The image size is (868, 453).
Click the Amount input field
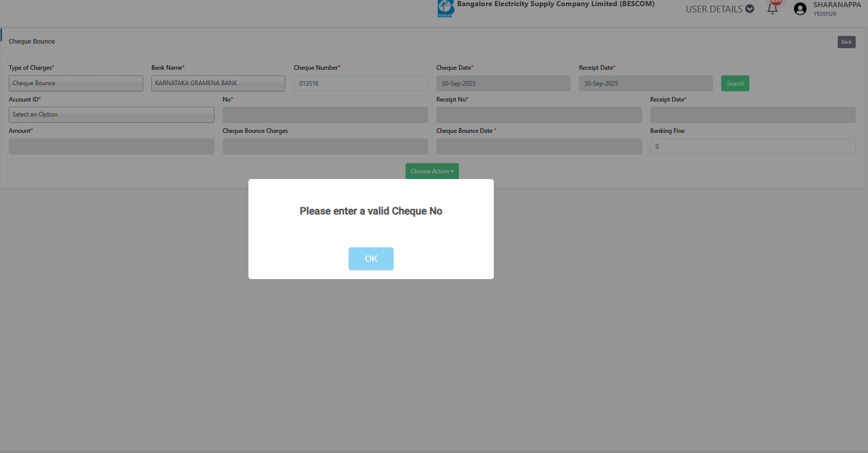click(x=111, y=147)
